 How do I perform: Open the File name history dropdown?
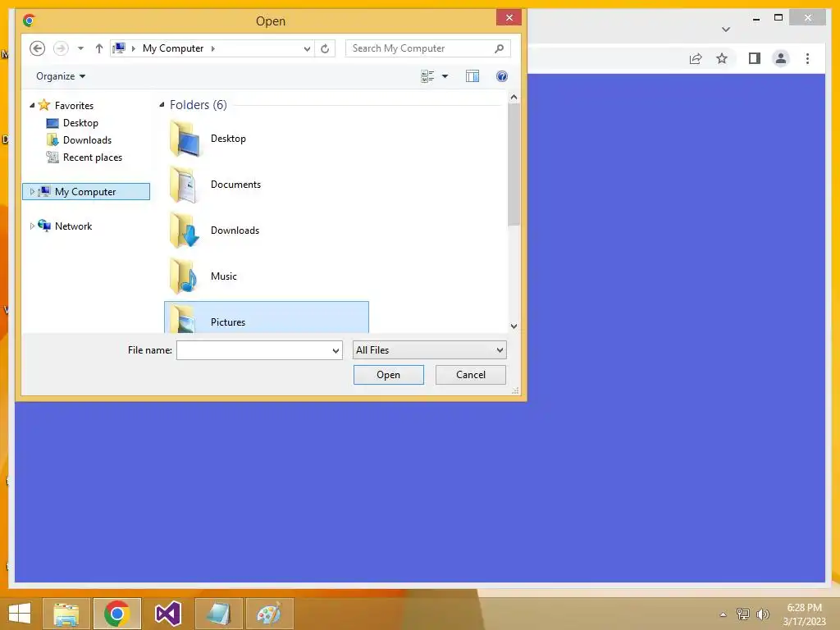336,350
